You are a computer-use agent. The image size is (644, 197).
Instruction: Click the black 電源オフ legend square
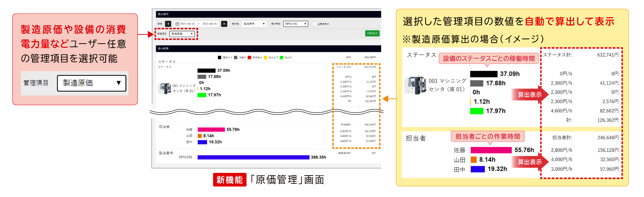point(220,58)
